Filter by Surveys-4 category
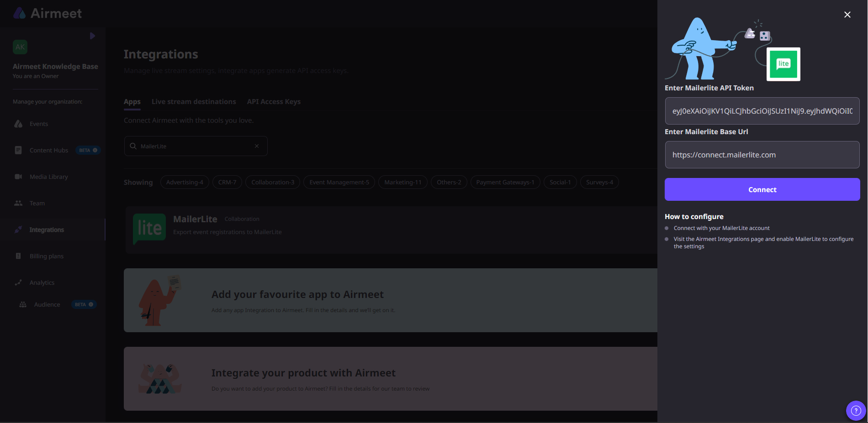Image resolution: width=868 pixels, height=423 pixels. [599, 182]
